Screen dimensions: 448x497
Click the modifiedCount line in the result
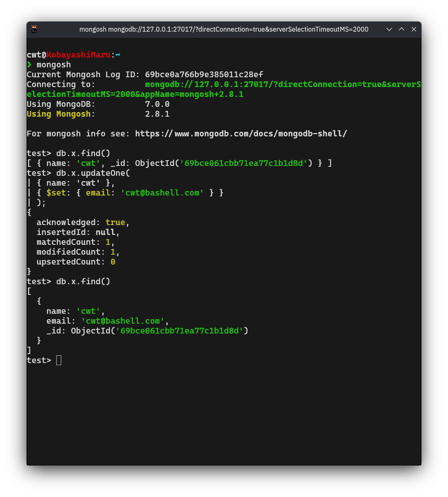pyautogui.click(x=78, y=252)
